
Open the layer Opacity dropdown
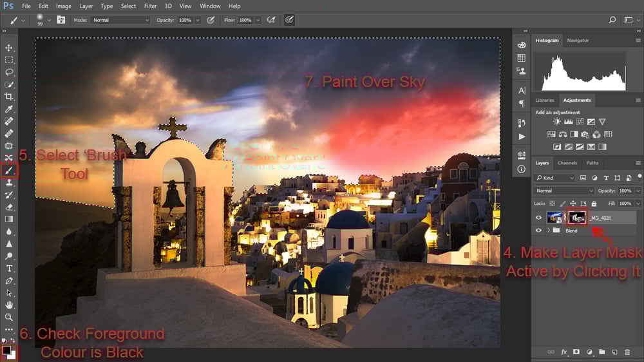638,191
